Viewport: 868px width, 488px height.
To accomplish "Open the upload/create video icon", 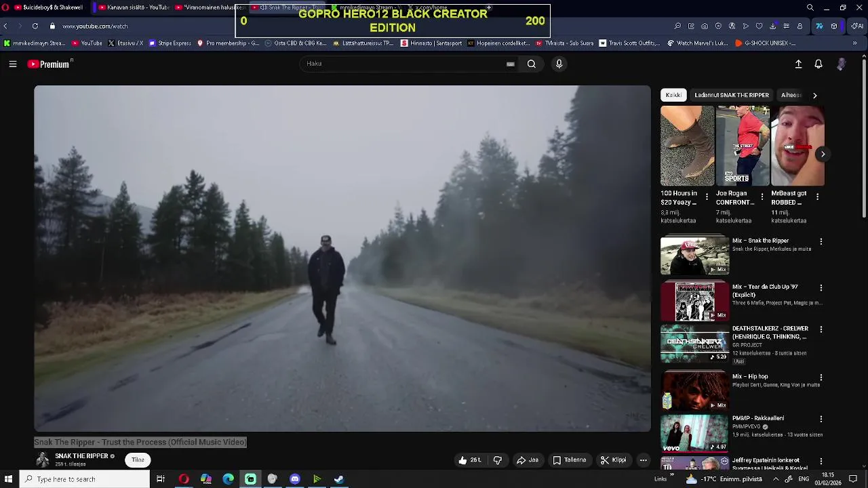I will 798,64.
